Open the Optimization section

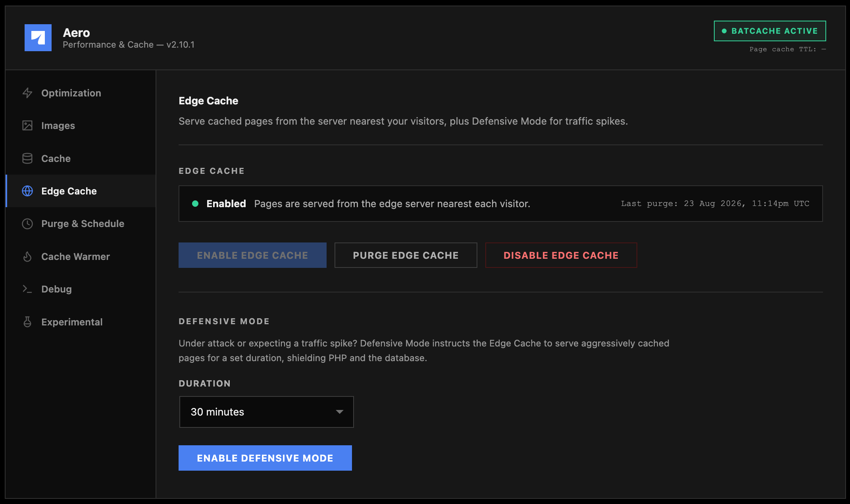[x=81, y=93]
